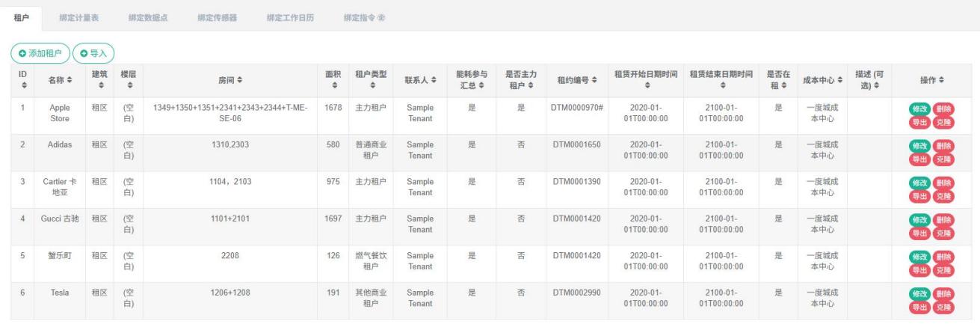
Task: Delete the Adidas tenant with 删除
Action: [x=943, y=146]
